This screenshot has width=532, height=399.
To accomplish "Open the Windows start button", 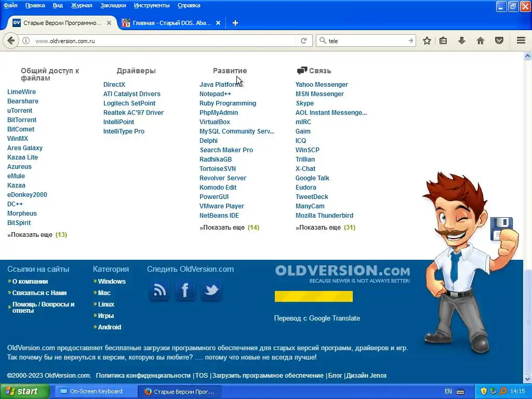I will point(24,391).
